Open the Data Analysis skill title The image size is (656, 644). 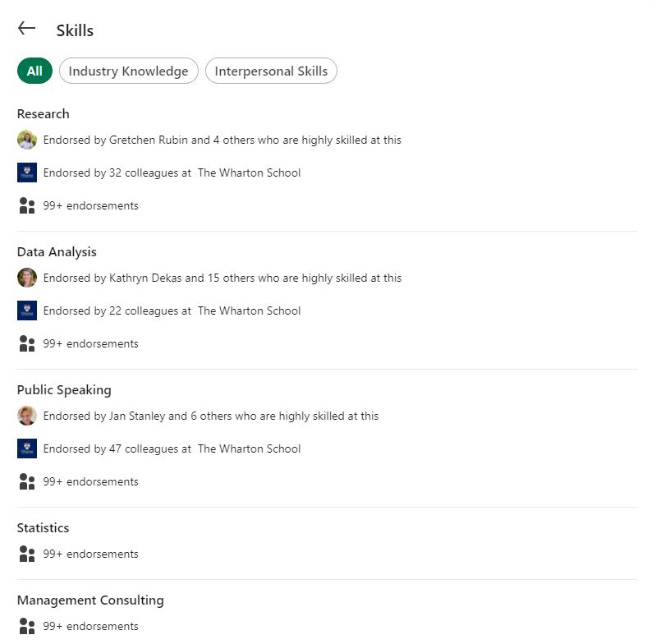[x=57, y=252]
